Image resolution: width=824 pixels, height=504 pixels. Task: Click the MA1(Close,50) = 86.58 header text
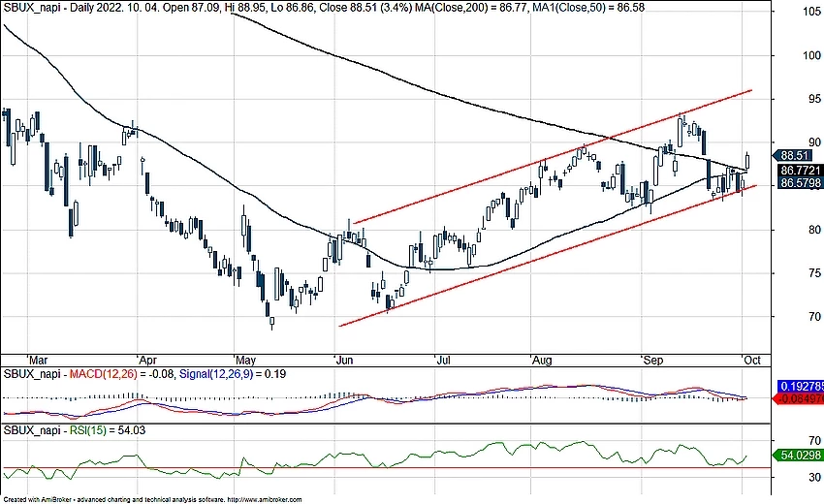click(x=589, y=8)
